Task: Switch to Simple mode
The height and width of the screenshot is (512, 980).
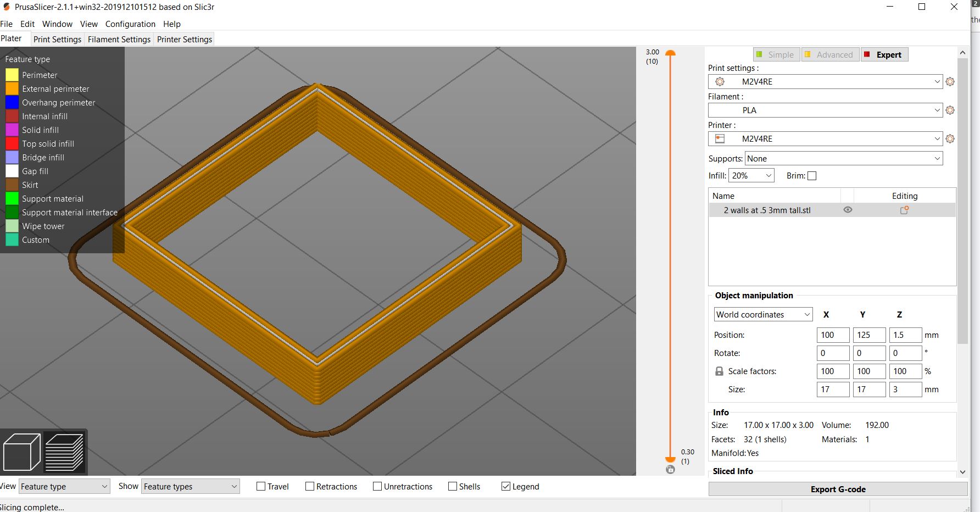Action: click(776, 55)
